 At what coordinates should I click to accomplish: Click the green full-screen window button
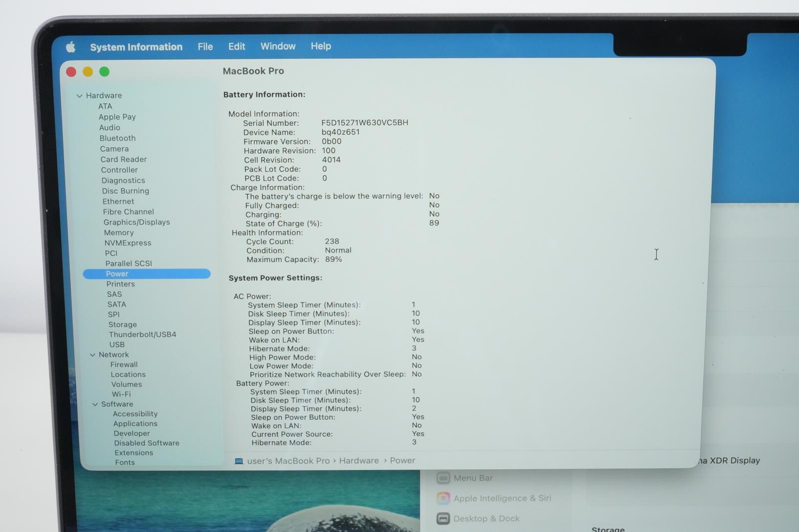[104, 72]
